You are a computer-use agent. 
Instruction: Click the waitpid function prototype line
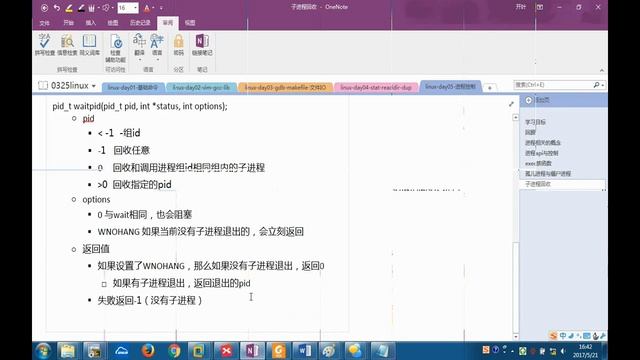point(140,106)
